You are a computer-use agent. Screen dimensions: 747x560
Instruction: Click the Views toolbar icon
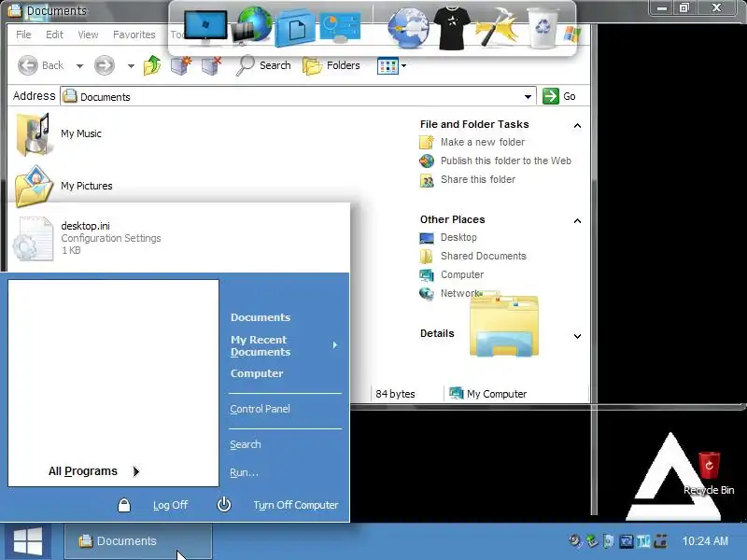pyautogui.click(x=388, y=65)
